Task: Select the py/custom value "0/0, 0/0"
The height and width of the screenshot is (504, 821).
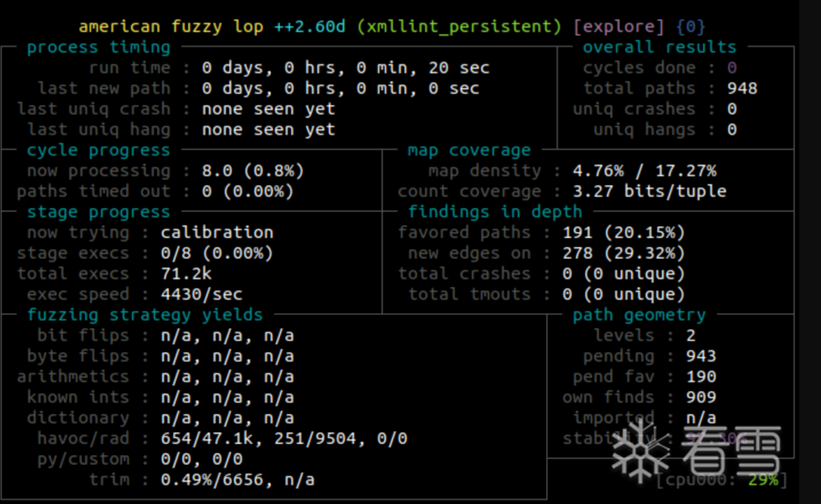Action: (201, 459)
